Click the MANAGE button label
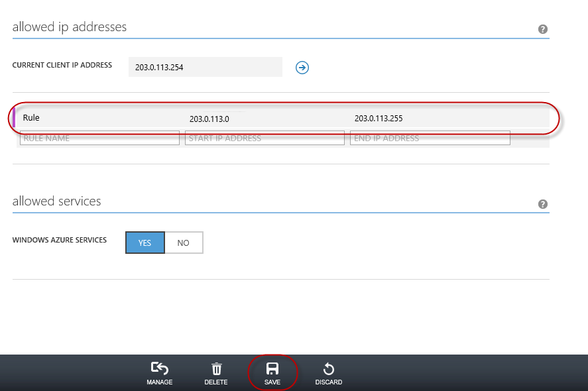The width and height of the screenshot is (588, 391). coord(159,382)
